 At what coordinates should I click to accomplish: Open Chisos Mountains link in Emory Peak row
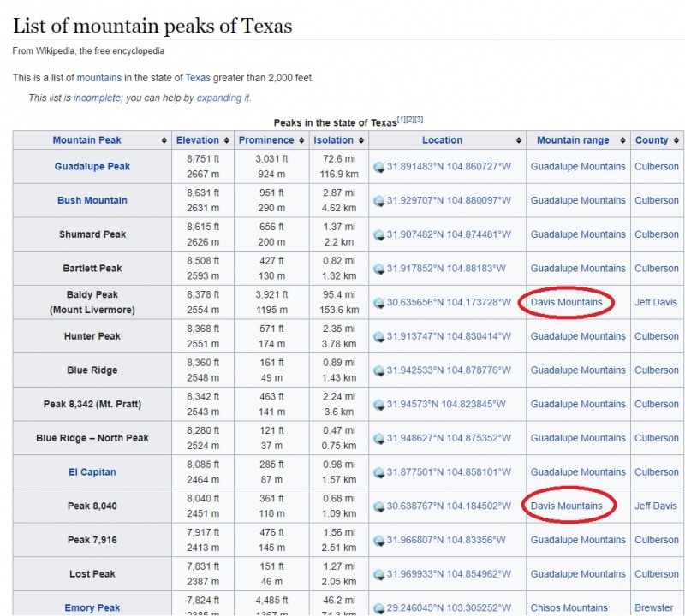point(569,607)
